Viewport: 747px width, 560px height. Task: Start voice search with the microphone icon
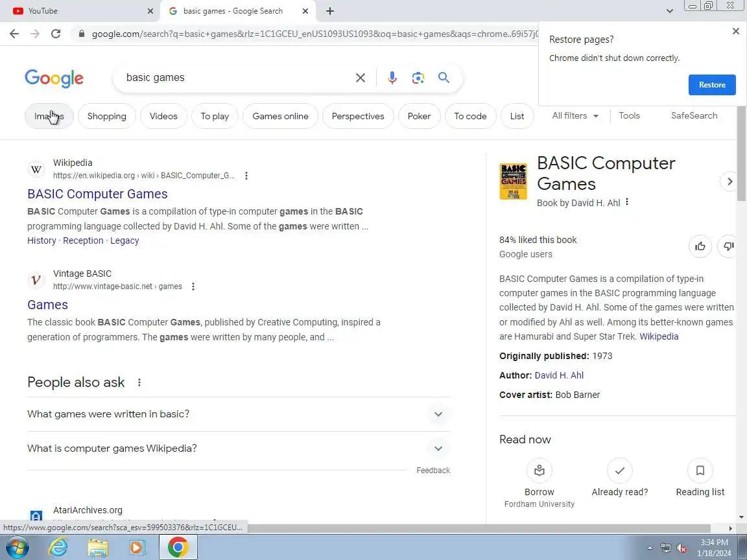[392, 78]
